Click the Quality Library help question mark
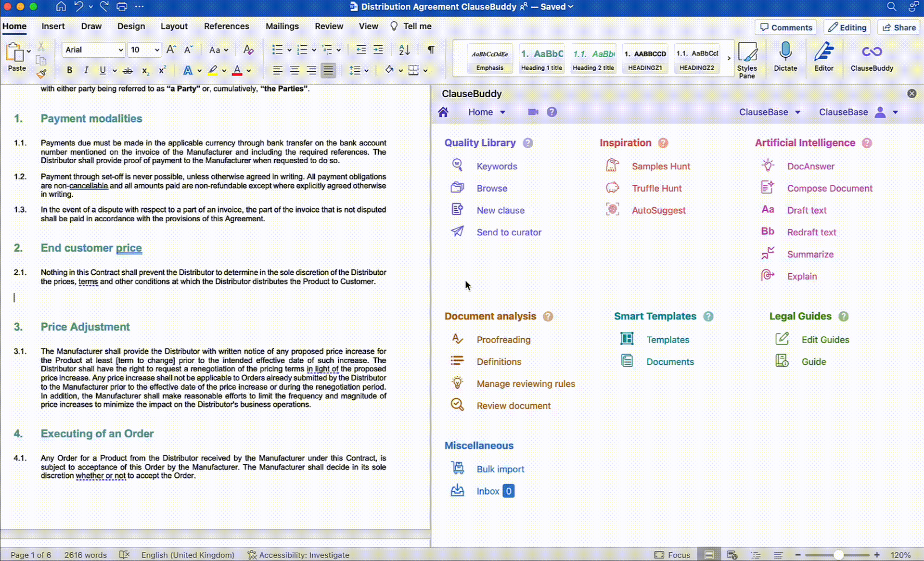This screenshot has width=924, height=561. pyautogui.click(x=527, y=143)
